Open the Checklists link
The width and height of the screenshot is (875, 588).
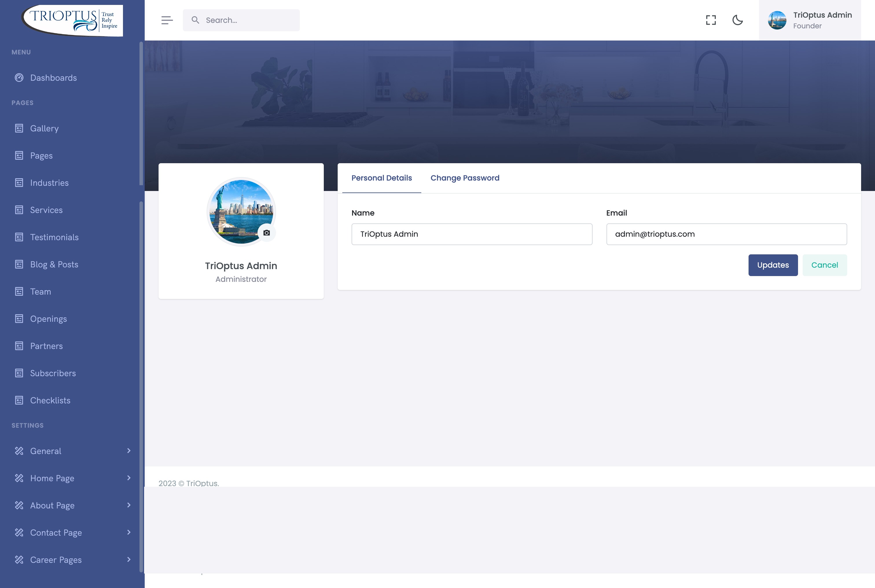coord(50,400)
